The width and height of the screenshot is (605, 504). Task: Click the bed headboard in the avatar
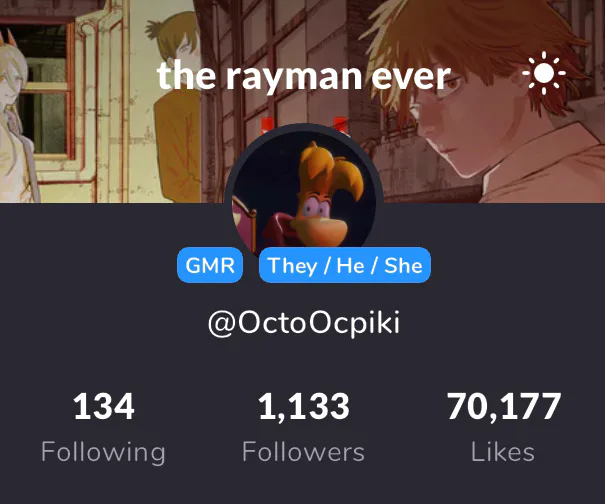244,220
